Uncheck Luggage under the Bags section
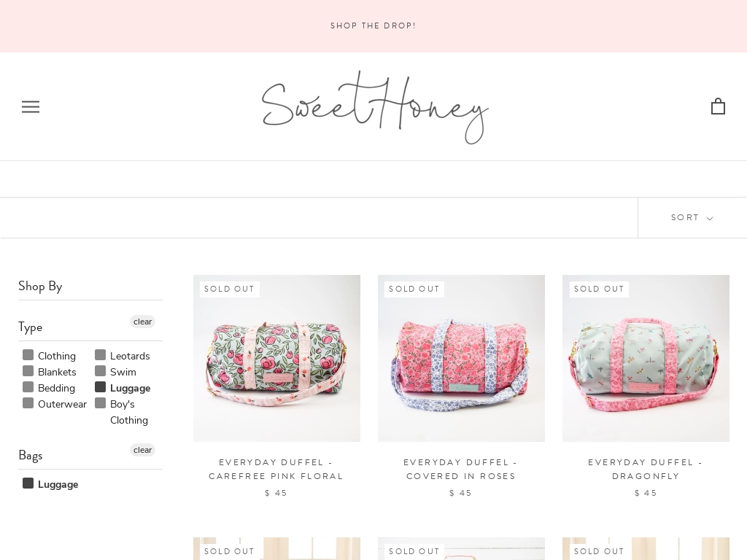This screenshot has height=560, width=747. 28,483
